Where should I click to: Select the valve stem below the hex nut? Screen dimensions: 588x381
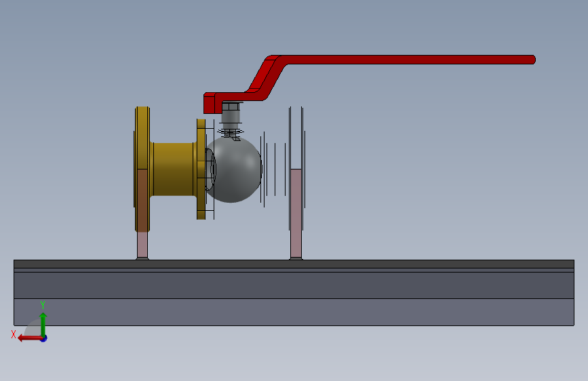click(x=231, y=117)
